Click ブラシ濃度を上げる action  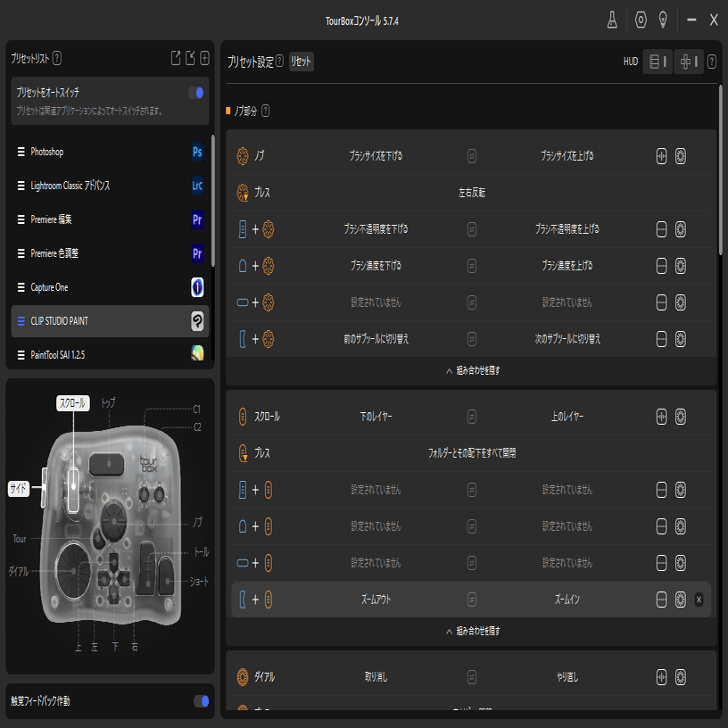pos(567,266)
